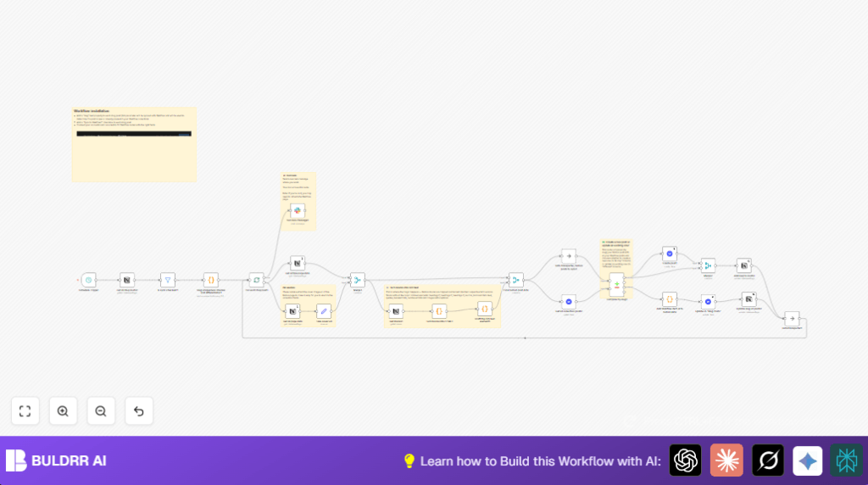Click the BULDRR AI logo
This screenshot has width=868, height=485.
coord(56,460)
